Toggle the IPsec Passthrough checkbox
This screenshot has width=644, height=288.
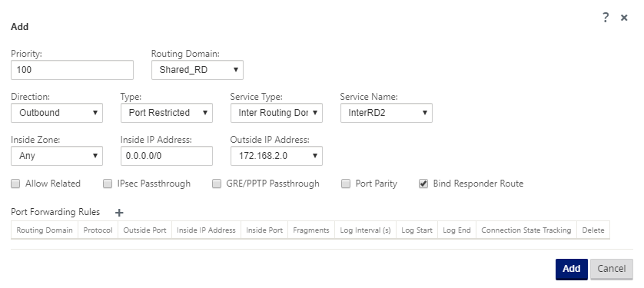pyautogui.click(x=108, y=184)
